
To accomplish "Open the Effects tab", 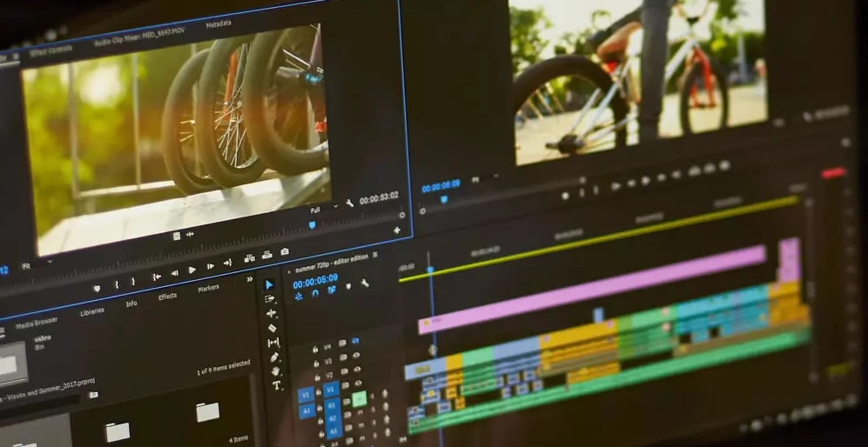I will 167,296.
